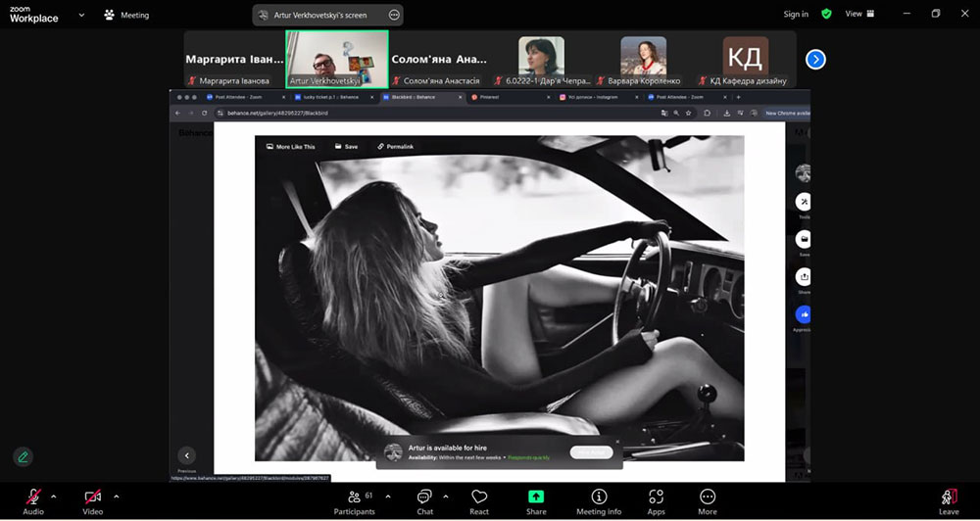Screen dimensions: 980x521
Task: Click Sign in link
Action: 796,14
